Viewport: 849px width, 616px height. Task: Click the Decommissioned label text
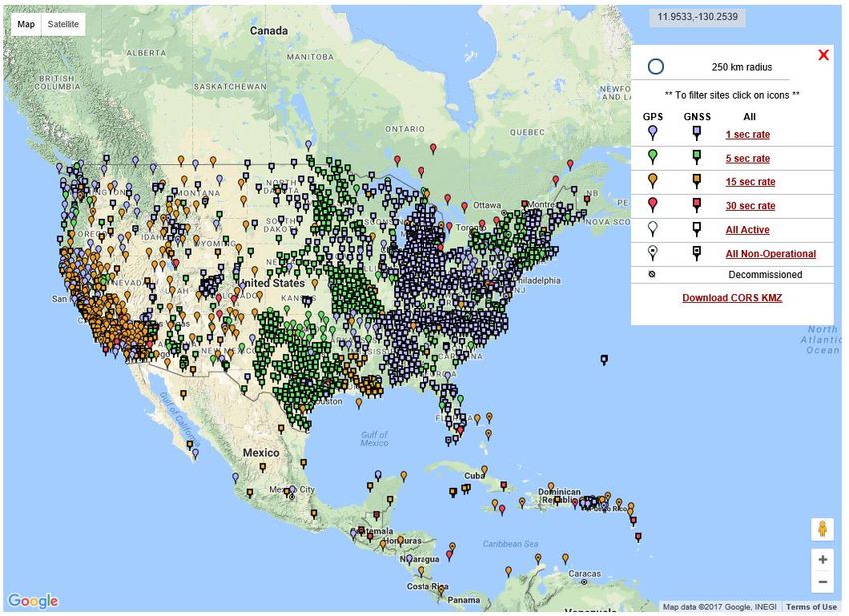tap(765, 274)
